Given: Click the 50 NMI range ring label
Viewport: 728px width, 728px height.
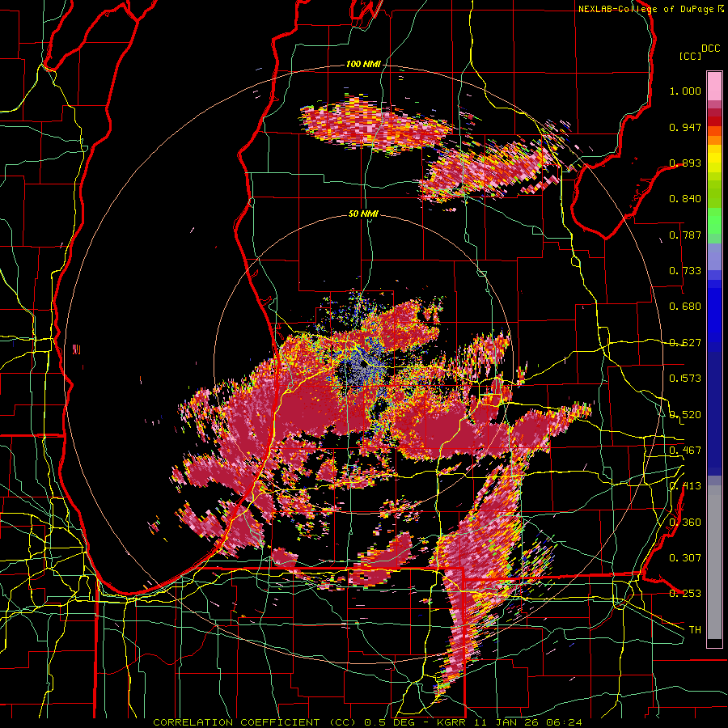Looking at the screenshot, I should [363, 214].
